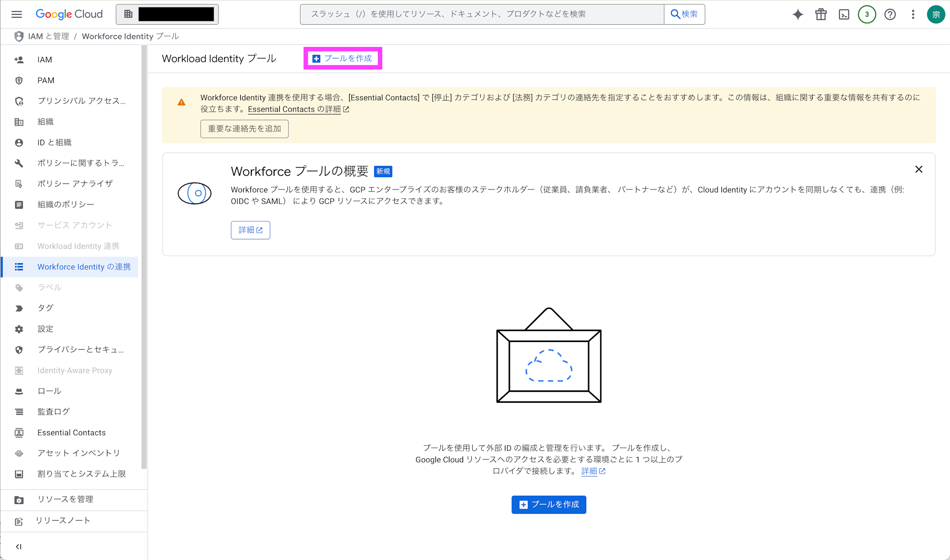Click プライバシーとセキュ… shield icon
Screen dimensions: 950x560
[x=19, y=350]
